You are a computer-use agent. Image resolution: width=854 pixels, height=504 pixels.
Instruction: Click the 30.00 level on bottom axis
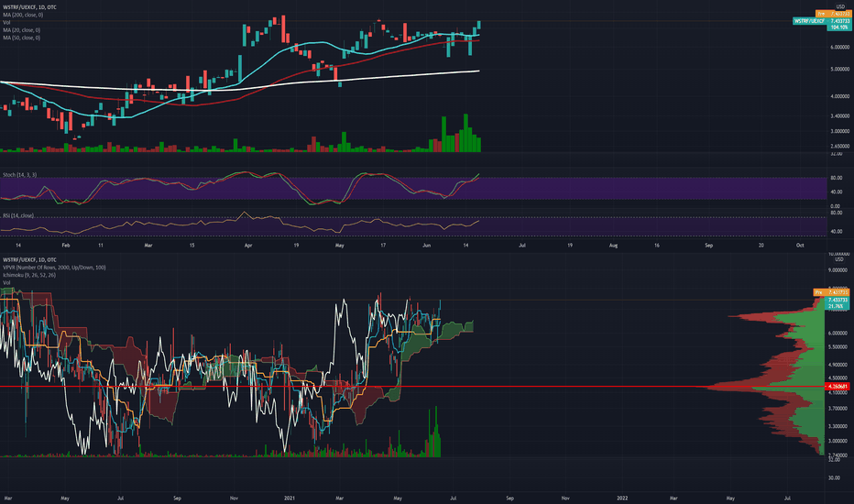click(x=834, y=477)
